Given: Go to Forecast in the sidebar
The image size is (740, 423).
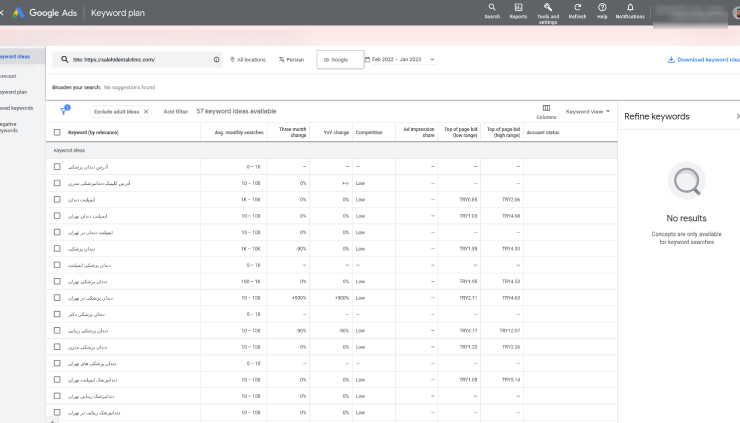Looking at the screenshot, I should [8, 76].
